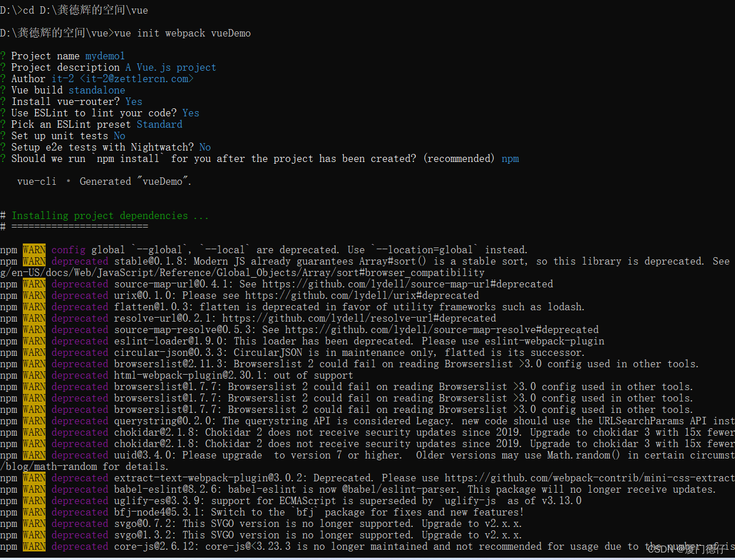Click the source-map-resolve GitHub URL
Viewport: 735px width, 560px height.
[442, 330]
